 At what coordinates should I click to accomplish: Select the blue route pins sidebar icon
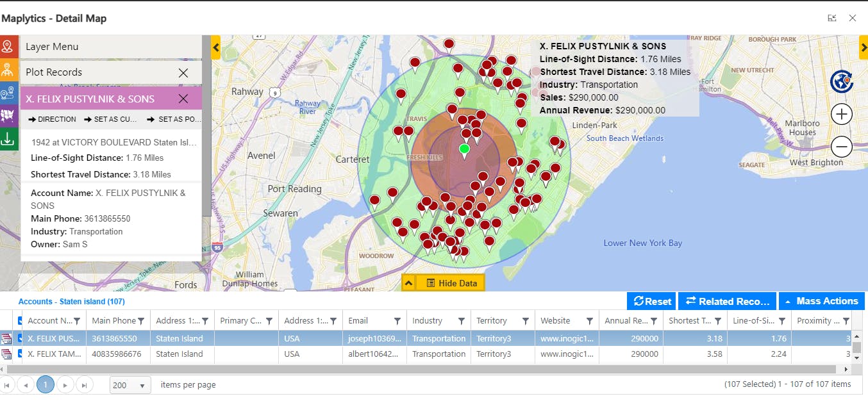(8, 92)
